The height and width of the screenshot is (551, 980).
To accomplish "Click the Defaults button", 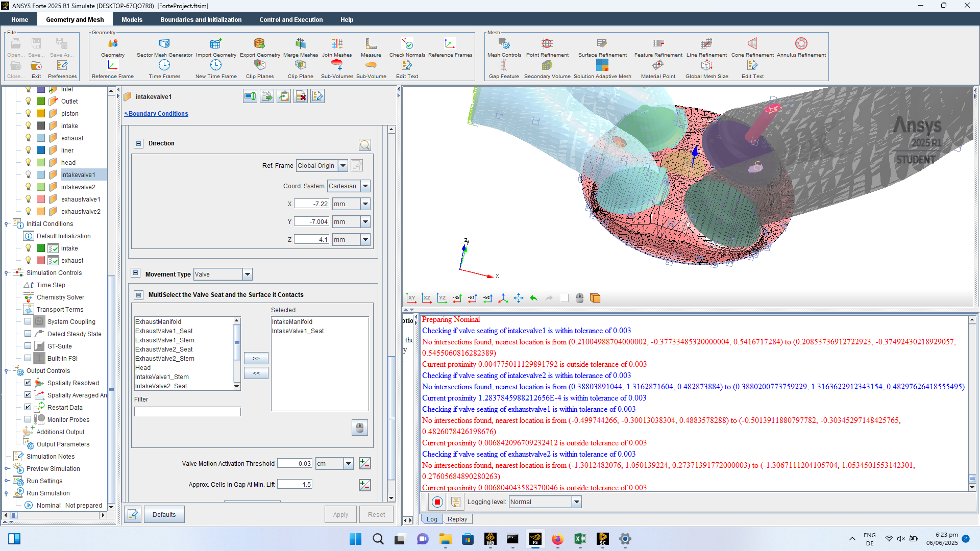I will pyautogui.click(x=164, y=514).
